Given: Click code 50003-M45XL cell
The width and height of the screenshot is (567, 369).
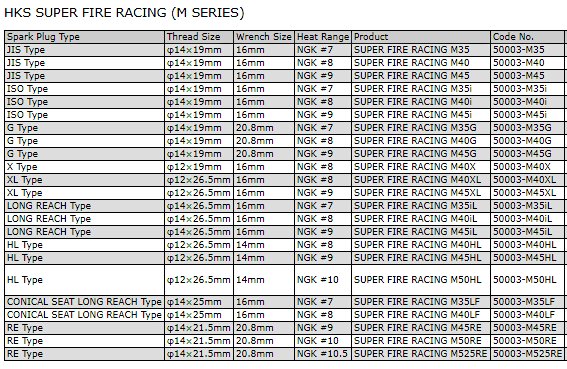Looking at the screenshot, I should pyautogui.click(x=527, y=193).
